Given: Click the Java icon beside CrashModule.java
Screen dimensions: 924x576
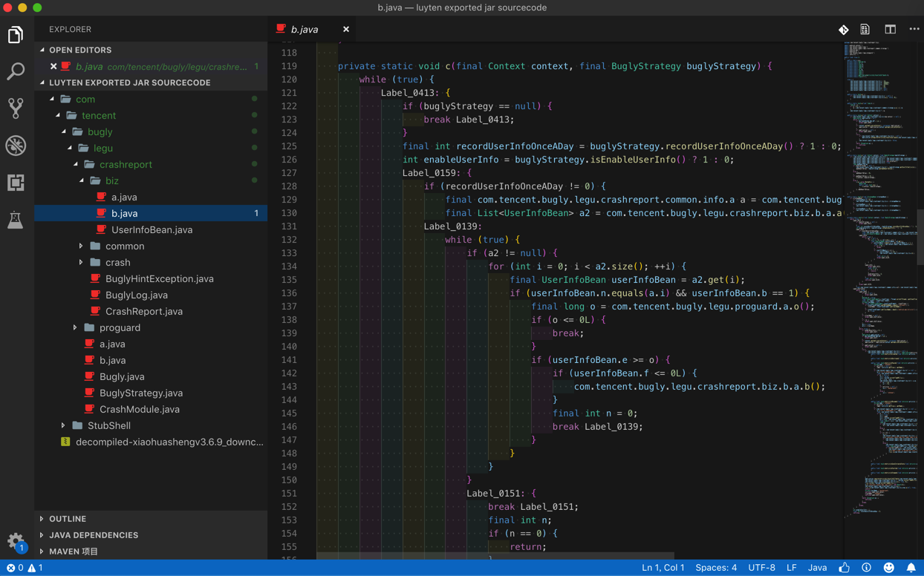Looking at the screenshot, I should [89, 410].
